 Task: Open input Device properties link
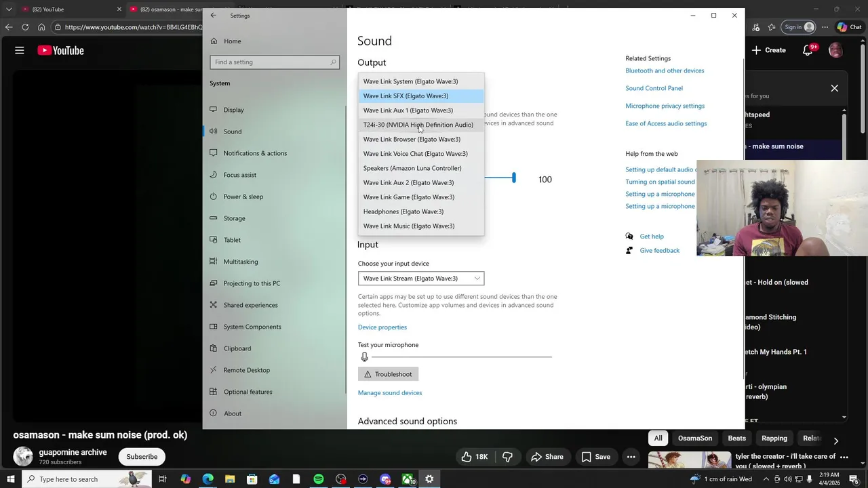(382, 327)
